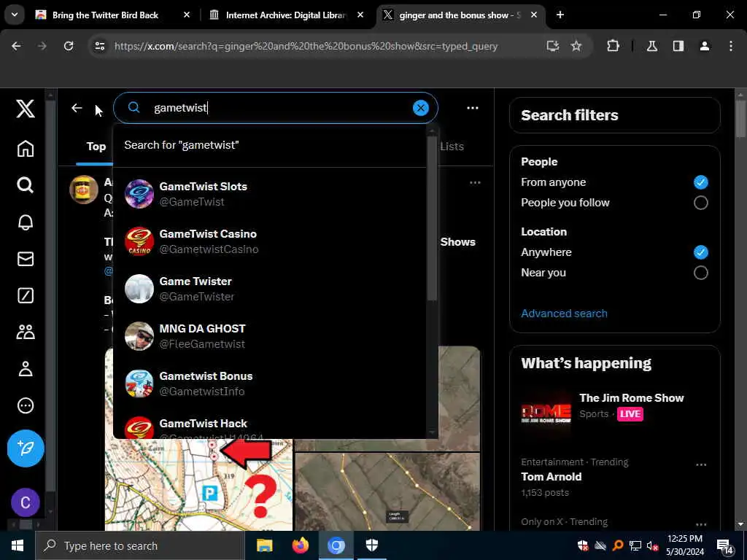
Task: Open Chrome labs flask icon
Action: [x=652, y=46]
